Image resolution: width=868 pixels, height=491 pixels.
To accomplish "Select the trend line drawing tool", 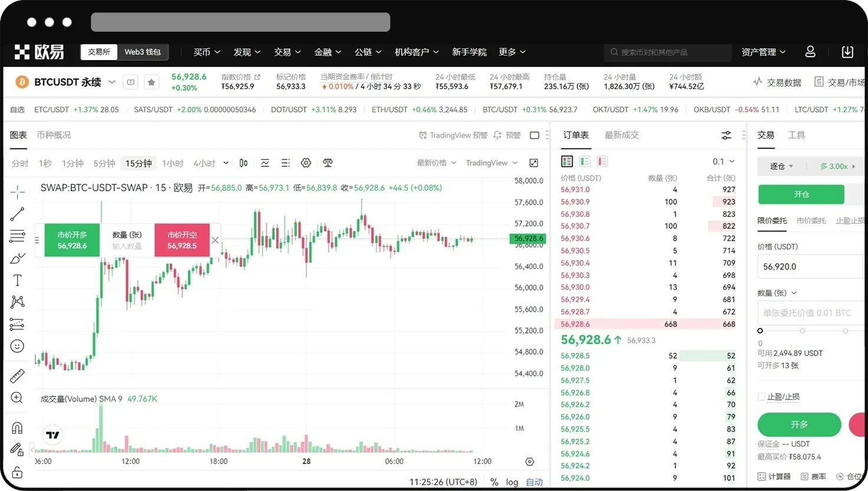I will click(17, 214).
